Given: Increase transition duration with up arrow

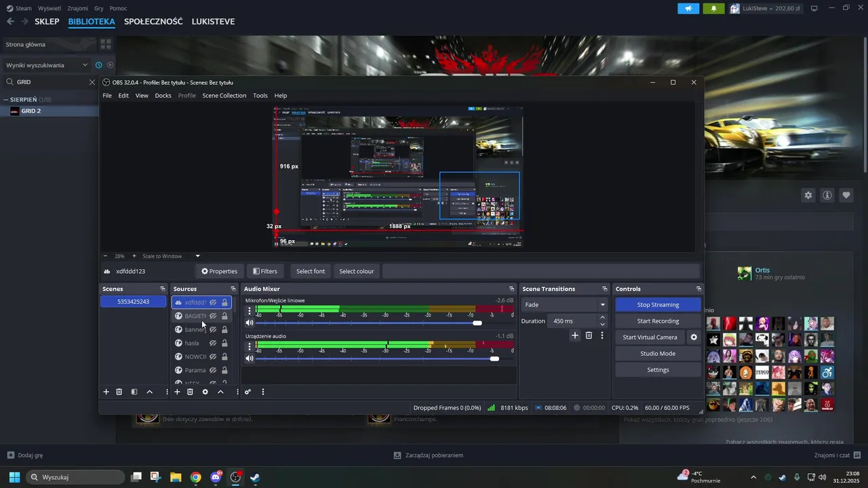Looking at the screenshot, I should (603, 317).
